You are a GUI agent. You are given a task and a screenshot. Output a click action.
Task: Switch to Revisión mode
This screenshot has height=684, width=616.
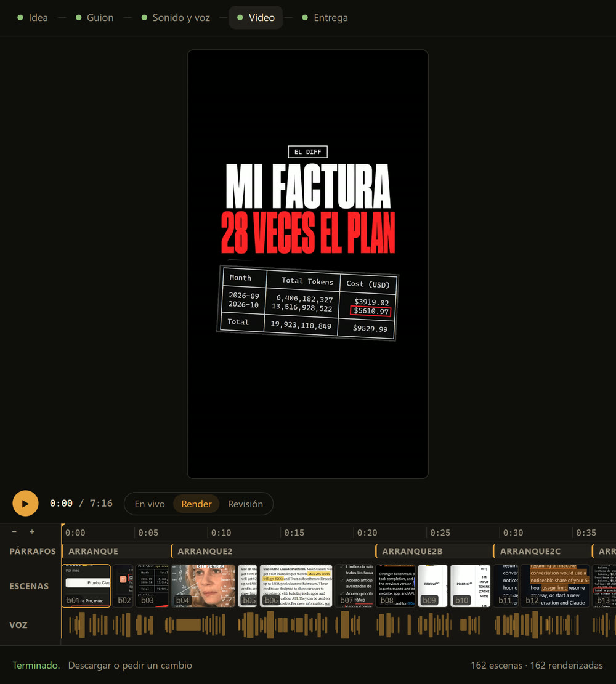coord(245,504)
